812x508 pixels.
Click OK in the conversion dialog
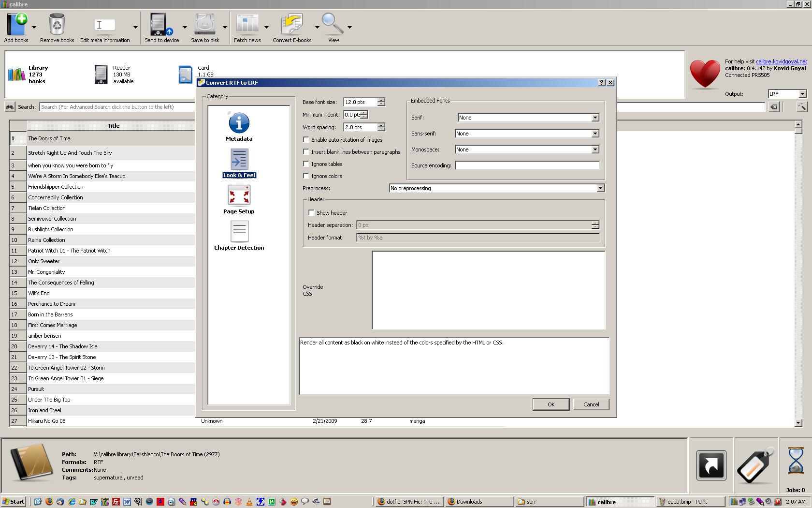551,404
